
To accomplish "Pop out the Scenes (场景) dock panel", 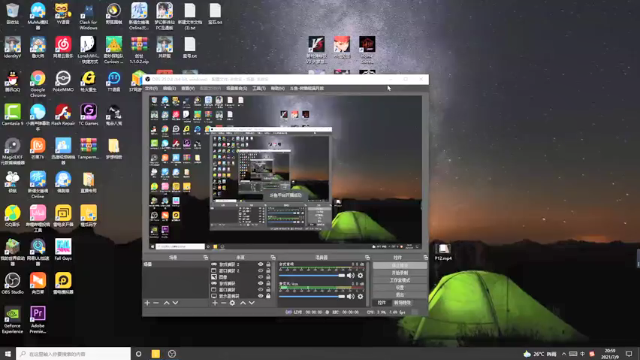I will [205, 258].
